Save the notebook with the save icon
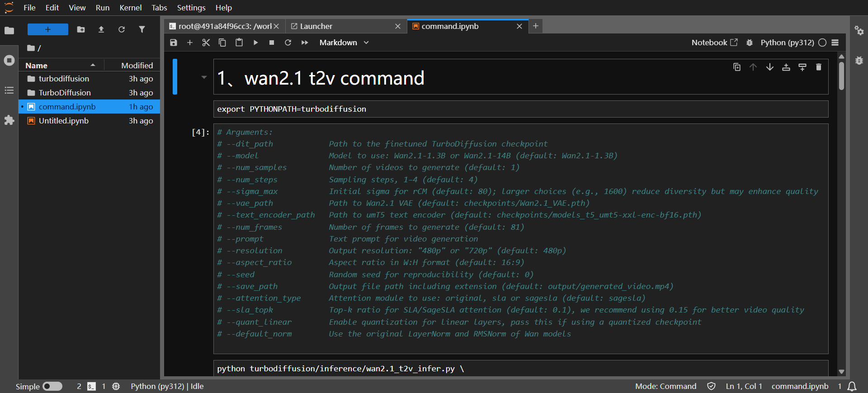This screenshot has width=868, height=393. 174,43
